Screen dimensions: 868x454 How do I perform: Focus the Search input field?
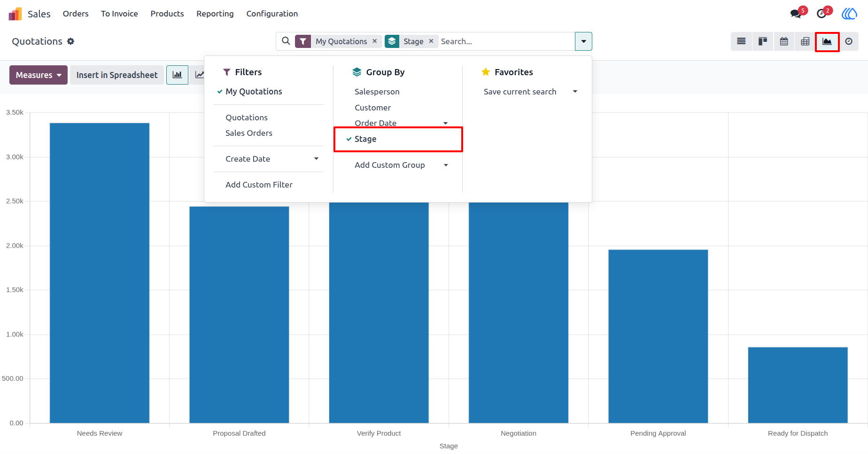(x=506, y=41)
